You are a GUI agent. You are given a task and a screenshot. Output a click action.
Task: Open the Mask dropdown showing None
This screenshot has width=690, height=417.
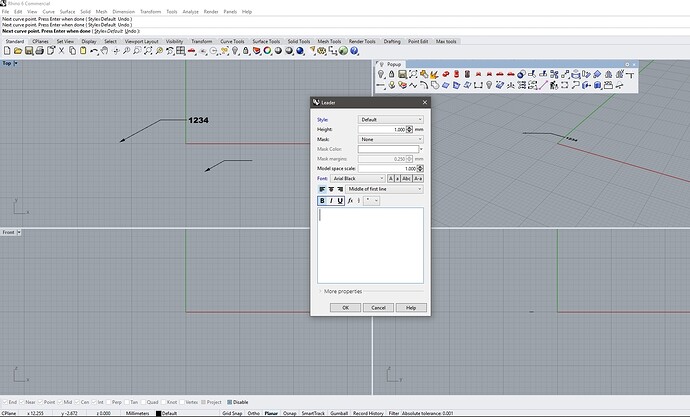[391, 139]
